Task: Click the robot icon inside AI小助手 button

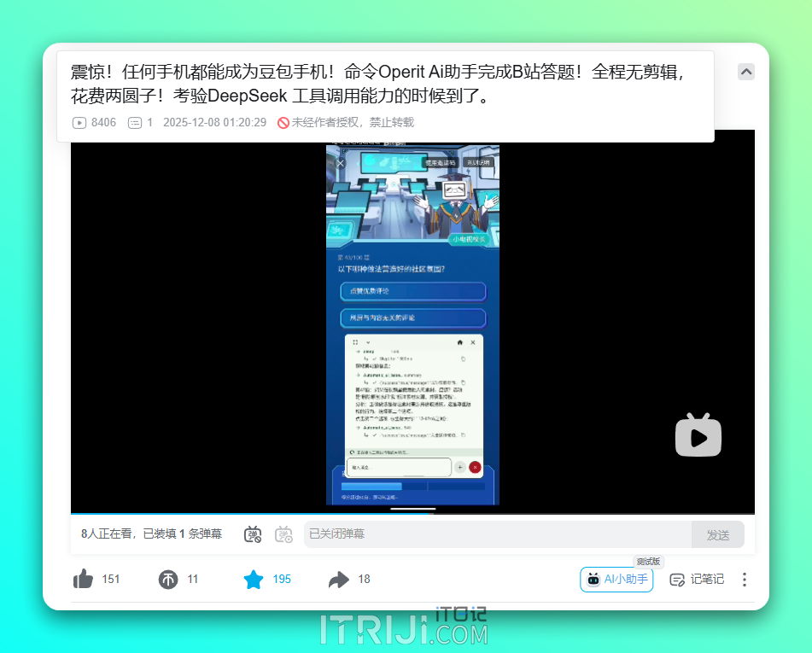Action: pos(593,580)
